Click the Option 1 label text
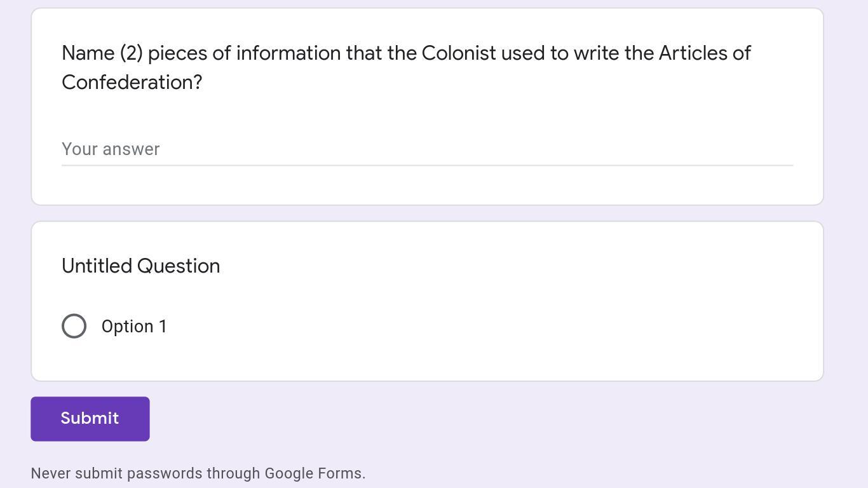The image size is (868, 488). pos(134,327)
